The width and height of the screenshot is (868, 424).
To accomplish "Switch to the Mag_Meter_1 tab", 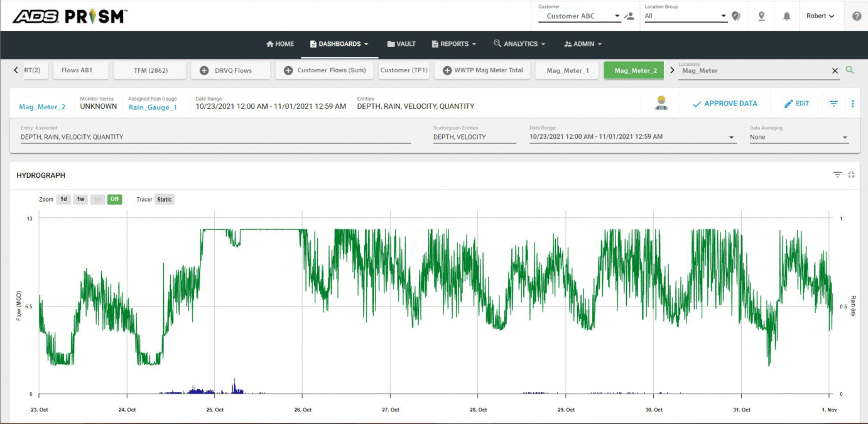I will (x=568, y=70).
